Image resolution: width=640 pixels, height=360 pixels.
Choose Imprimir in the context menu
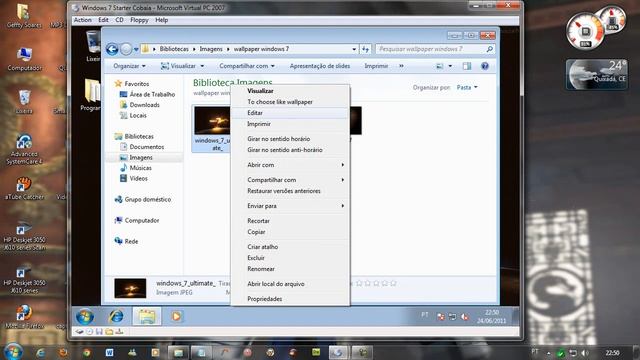point(290,124)
